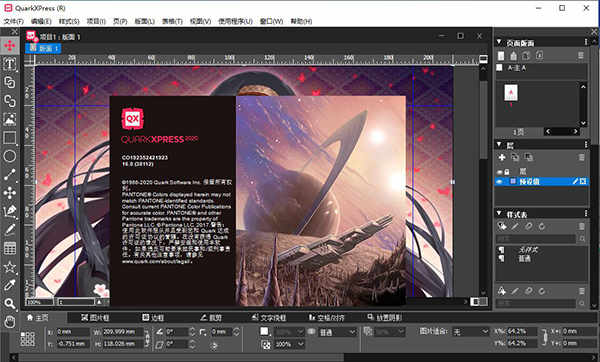Click the box color swatch in Measurements
This screenshot has width=600, height=362.
pos(264,331)
